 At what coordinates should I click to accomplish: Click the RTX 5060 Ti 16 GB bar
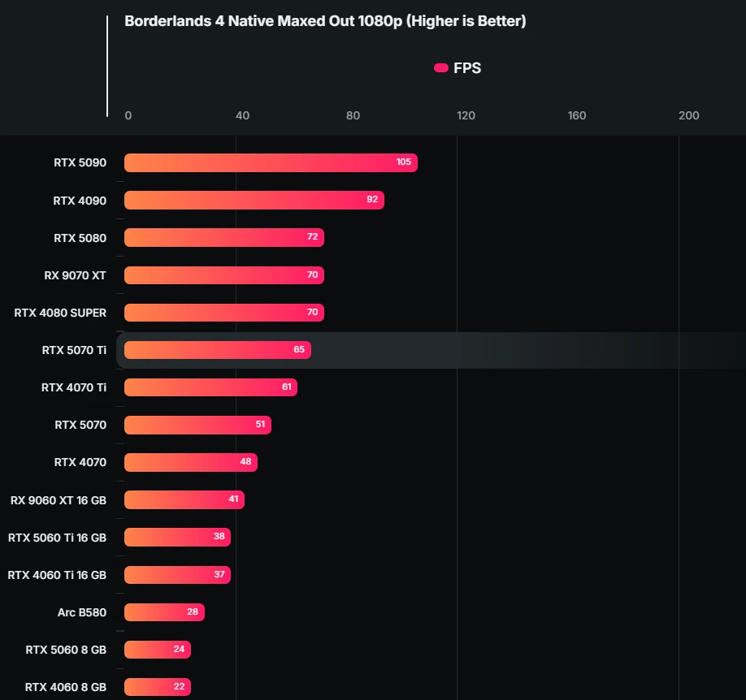click(x=177, y=537)
